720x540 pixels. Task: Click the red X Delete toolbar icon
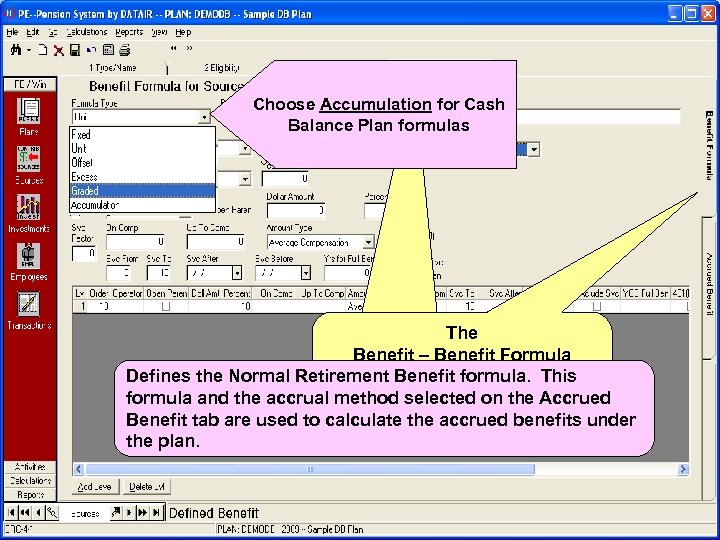click(x=58, y=50)
